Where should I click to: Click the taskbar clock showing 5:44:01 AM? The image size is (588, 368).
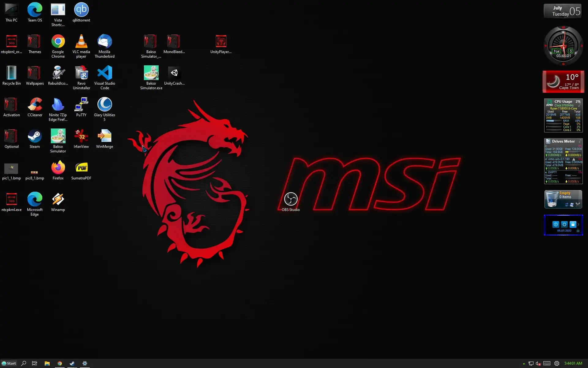(573, 363)
